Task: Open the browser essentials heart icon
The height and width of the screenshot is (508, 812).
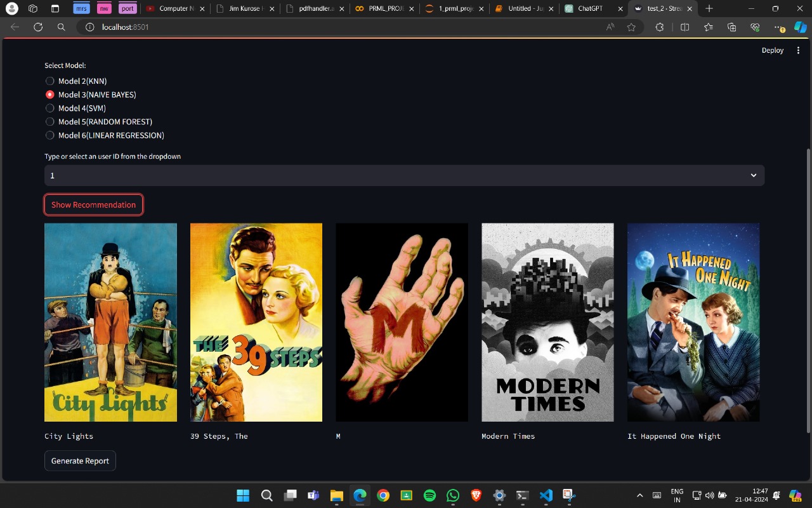Action: tap(755, 27)
